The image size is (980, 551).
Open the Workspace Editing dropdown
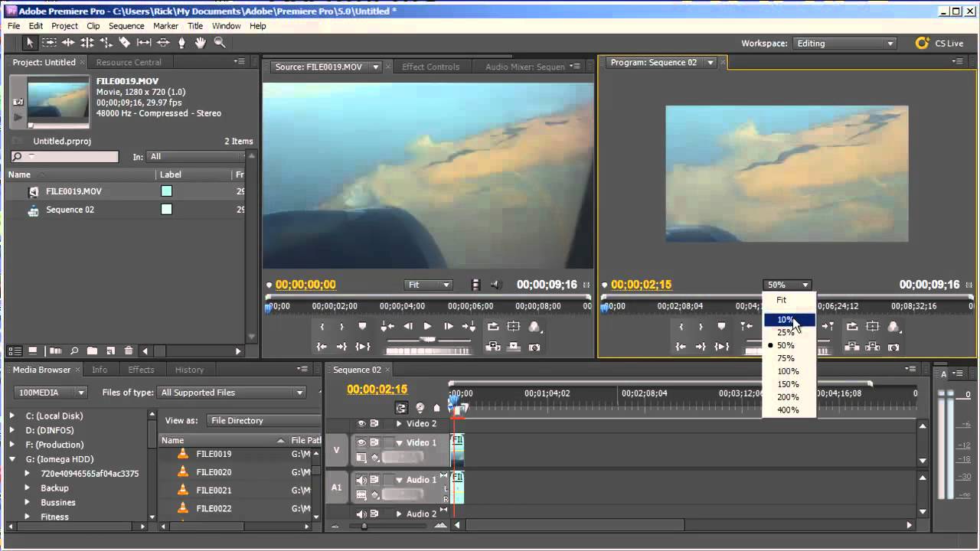pyautogui.click(x=844, y=44)
